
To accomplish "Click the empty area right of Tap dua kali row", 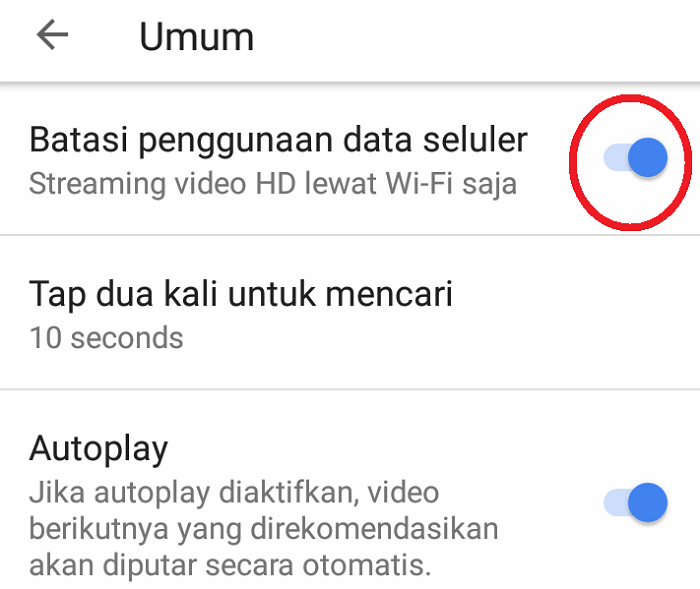I will (576, 312).
